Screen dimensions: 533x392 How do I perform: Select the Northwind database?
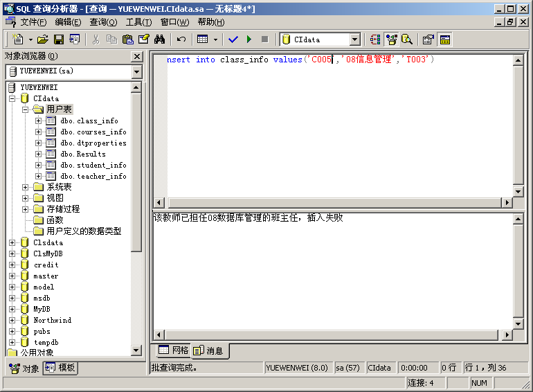53,320
